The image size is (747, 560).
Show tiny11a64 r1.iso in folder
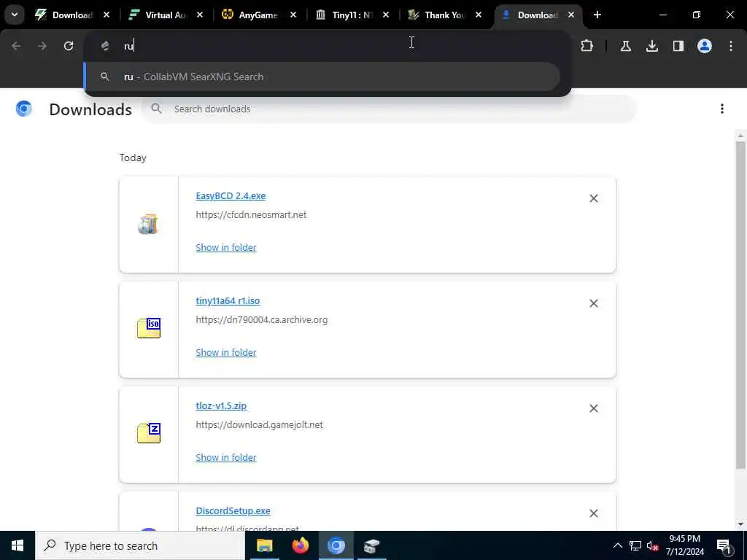[226, 352]
